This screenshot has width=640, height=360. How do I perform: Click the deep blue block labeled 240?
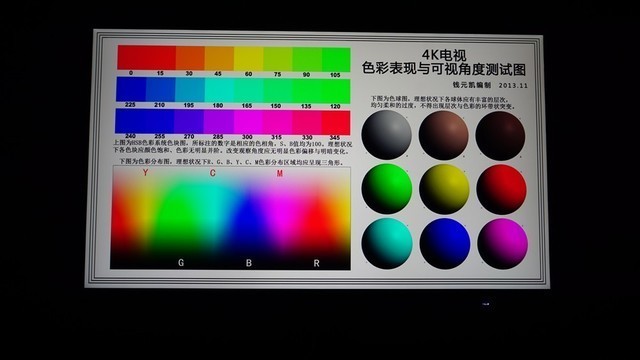(130, 121)
